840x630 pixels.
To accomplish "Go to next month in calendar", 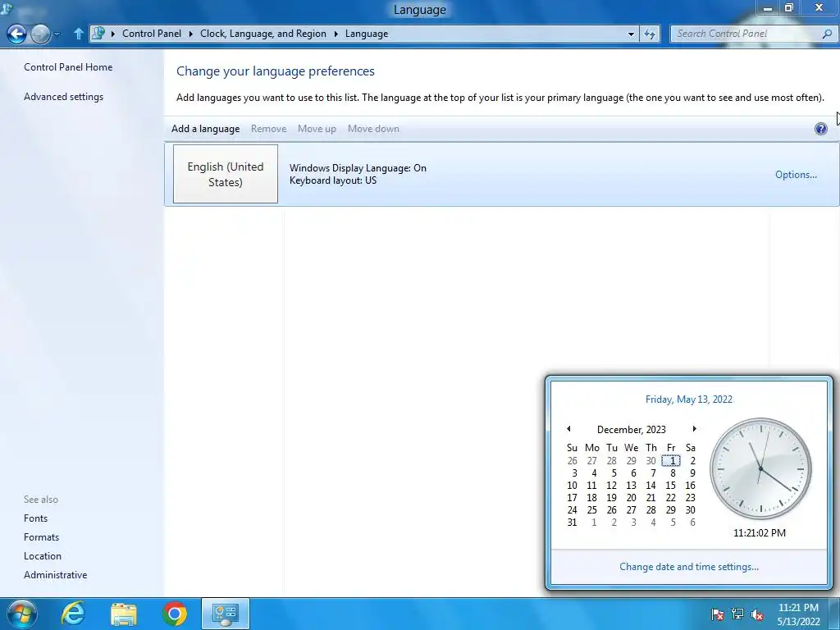I will tap(694, 428).
